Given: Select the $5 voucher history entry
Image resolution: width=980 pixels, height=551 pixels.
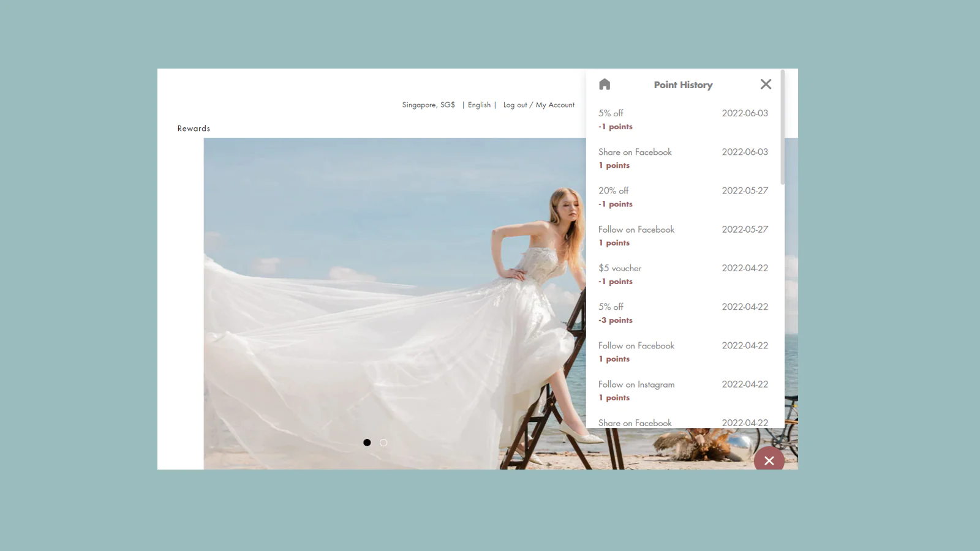Looking at the screenshot, I should coord(683,274).
